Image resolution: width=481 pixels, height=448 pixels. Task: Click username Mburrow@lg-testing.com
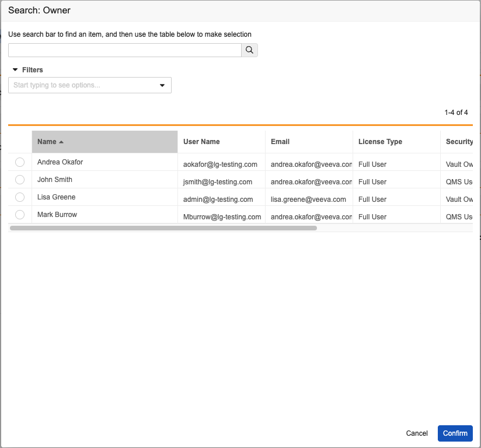point(222,217)
